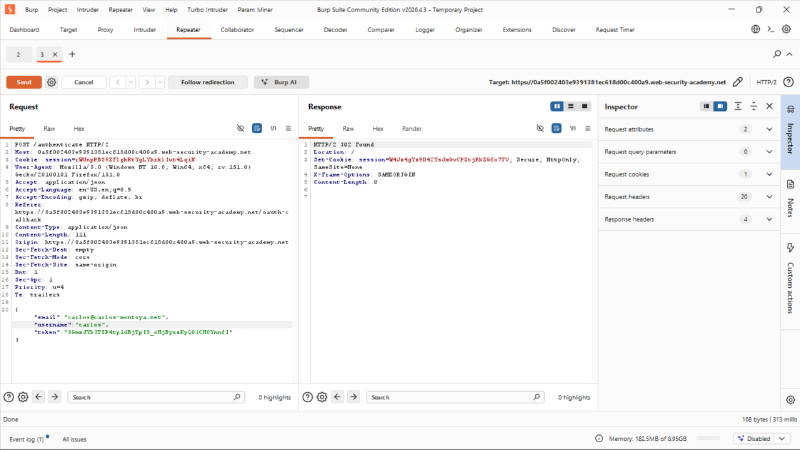Collapse all Inspector sections icon
The height and width of the screenshot is (450, 800).
(x=754, y=106)
